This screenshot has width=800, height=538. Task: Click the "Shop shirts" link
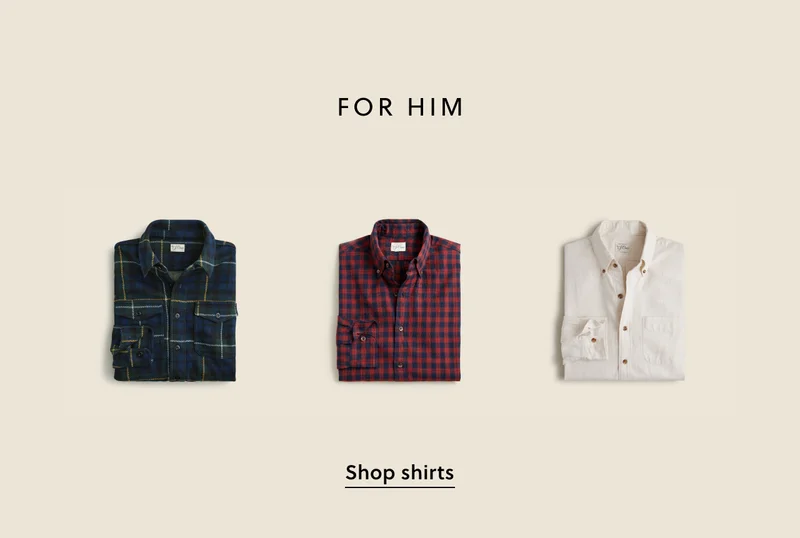(399, 473)
